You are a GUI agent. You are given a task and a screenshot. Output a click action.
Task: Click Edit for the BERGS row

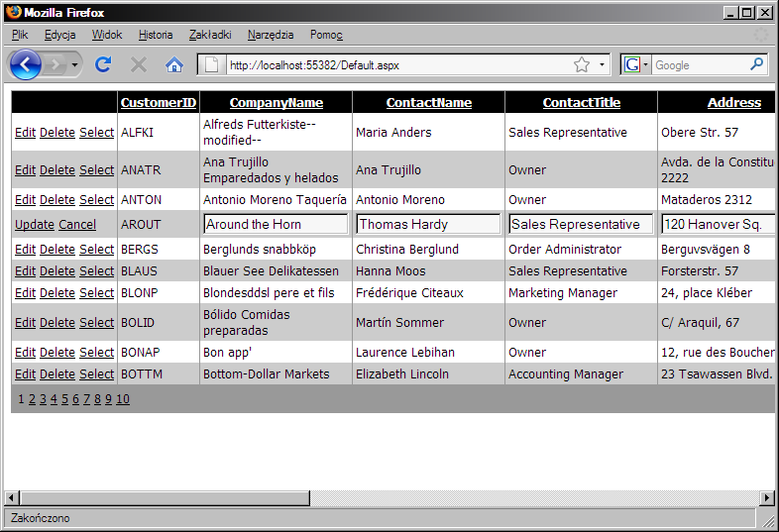pos(25,250)
